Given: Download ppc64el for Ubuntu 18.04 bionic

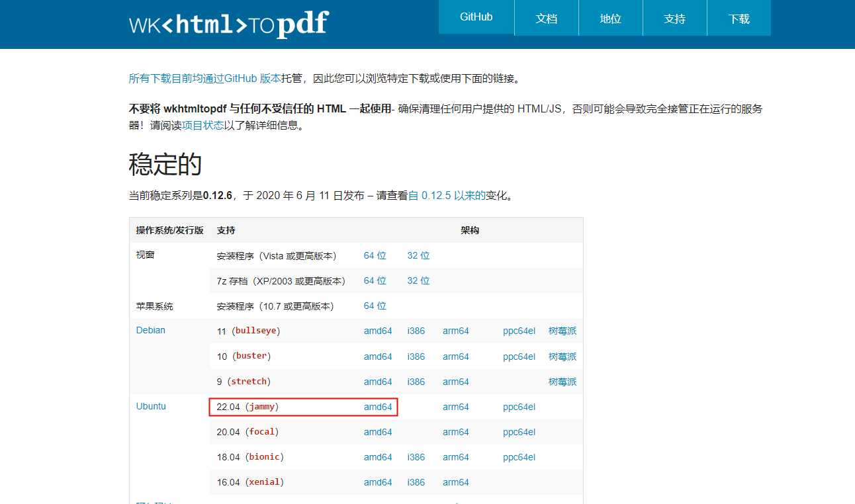Looking at the screenshot, I should pos(519,457).
